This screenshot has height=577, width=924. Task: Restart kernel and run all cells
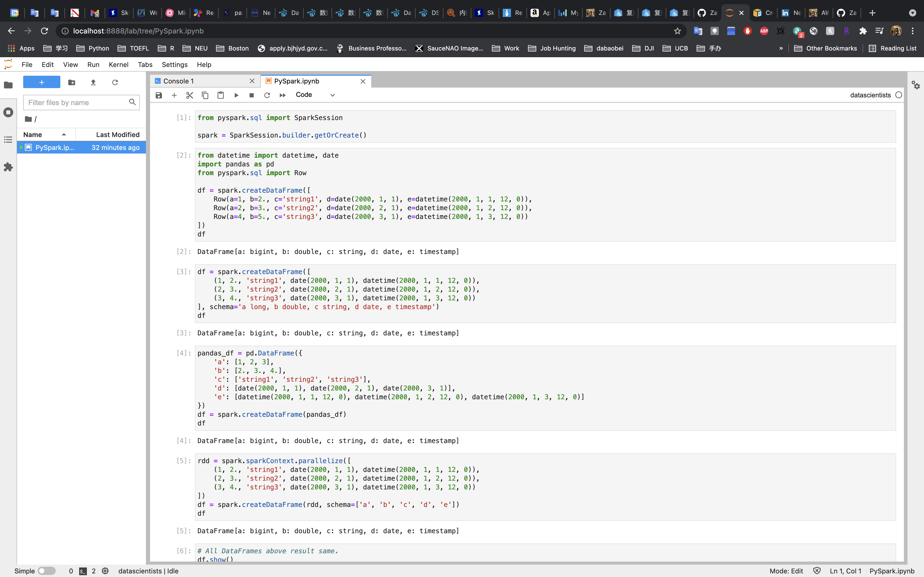[x=283, y=95]
